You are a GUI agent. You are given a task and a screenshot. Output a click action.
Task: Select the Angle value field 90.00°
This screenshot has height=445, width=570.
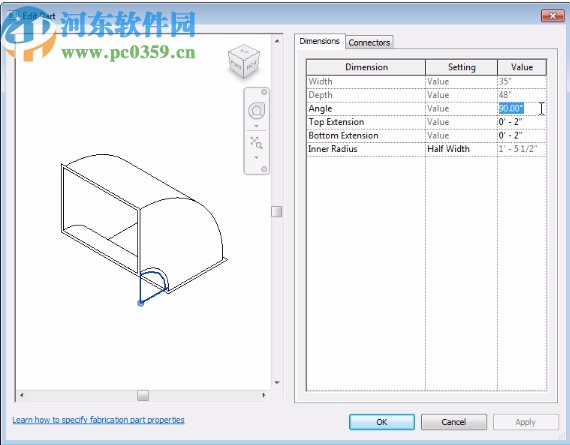point(522,108)
